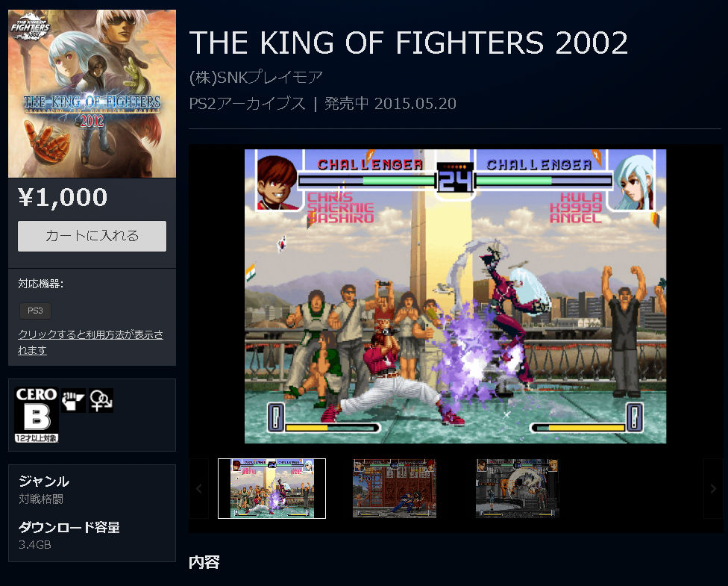
Task: Click the 内容 section heading
Action: tap(204, 562)
